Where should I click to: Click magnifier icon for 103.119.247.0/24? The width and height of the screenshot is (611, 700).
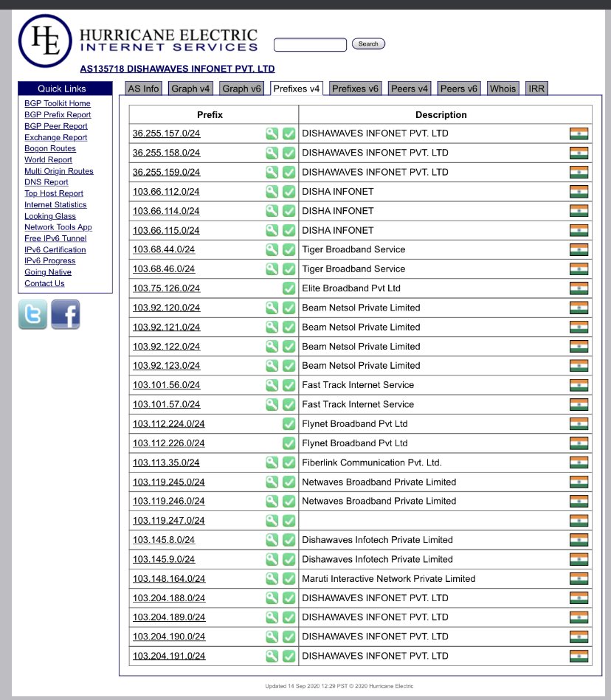pyautogui.click(x=272, y=521)
